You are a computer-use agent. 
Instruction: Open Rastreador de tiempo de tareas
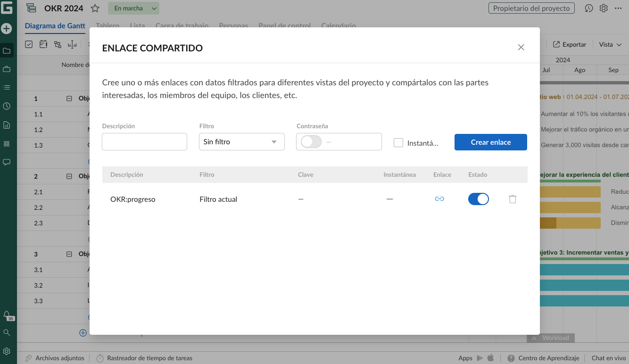144,358
